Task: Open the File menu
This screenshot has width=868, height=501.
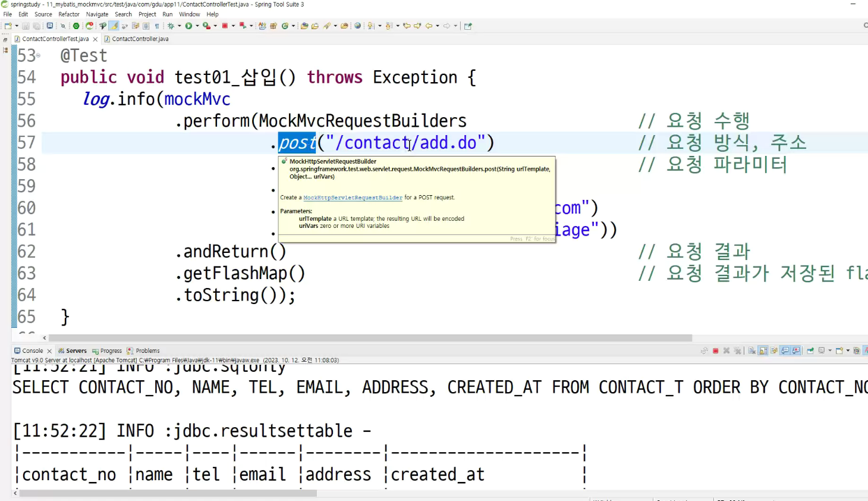Action: 8,14
